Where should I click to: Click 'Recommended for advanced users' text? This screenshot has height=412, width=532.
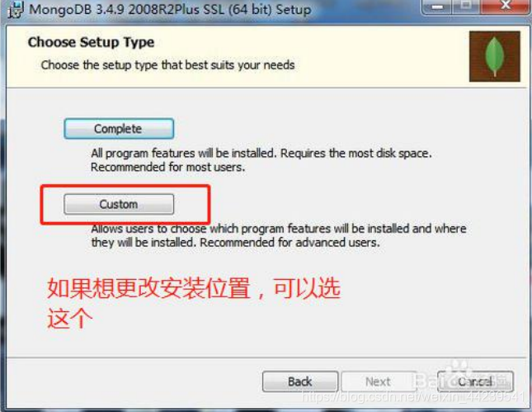290,243
